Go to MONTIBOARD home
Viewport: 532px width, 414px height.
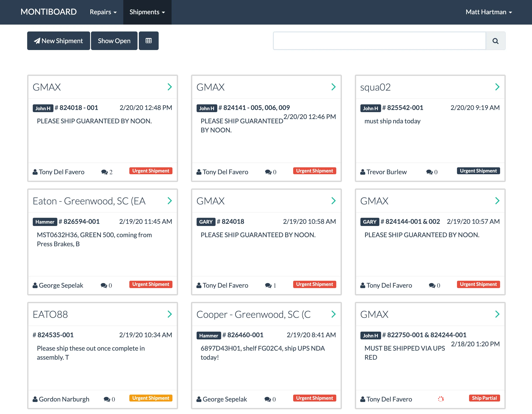49,12
